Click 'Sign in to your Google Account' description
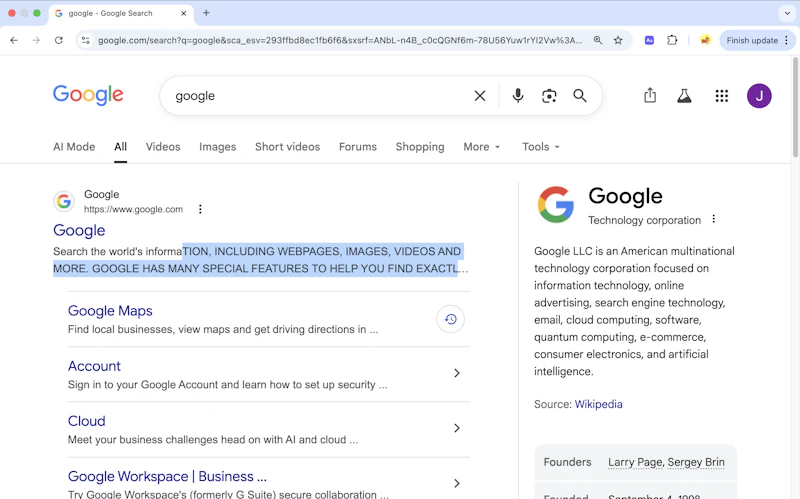The height and width of the screenshot is (499, 800). pyautogui.click(x=228, y=384)
